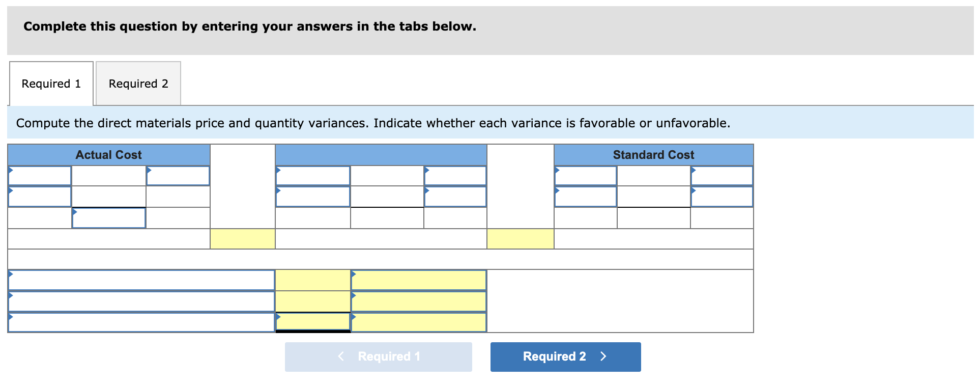Open the dropdown in the second Standard Cost row

coord(585,196)
